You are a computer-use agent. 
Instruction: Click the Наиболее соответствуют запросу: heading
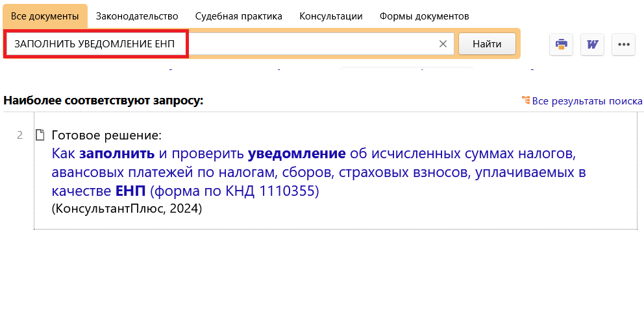[103, 101]
